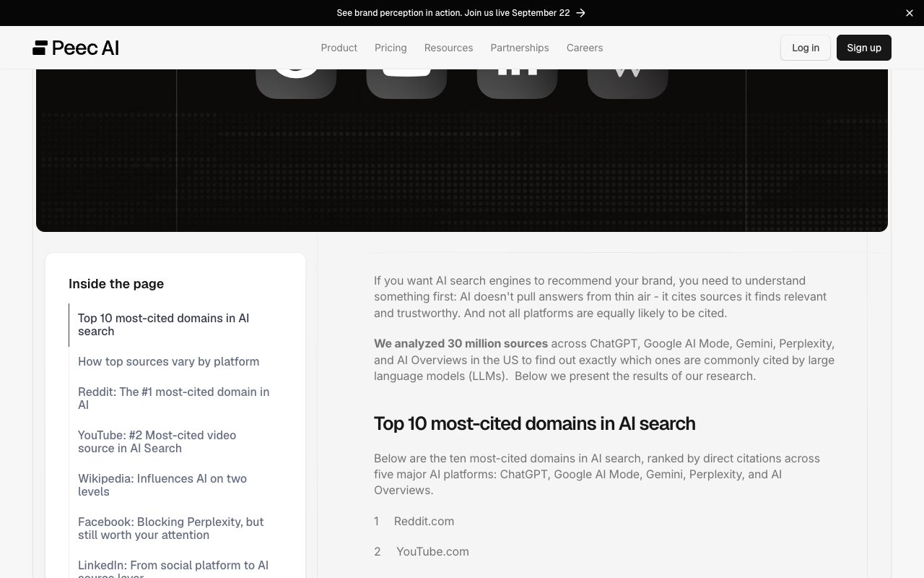Go to Reddit #1 most-cited domain section
The width and height of the screenshot is (924, 578).
[173, 398]
